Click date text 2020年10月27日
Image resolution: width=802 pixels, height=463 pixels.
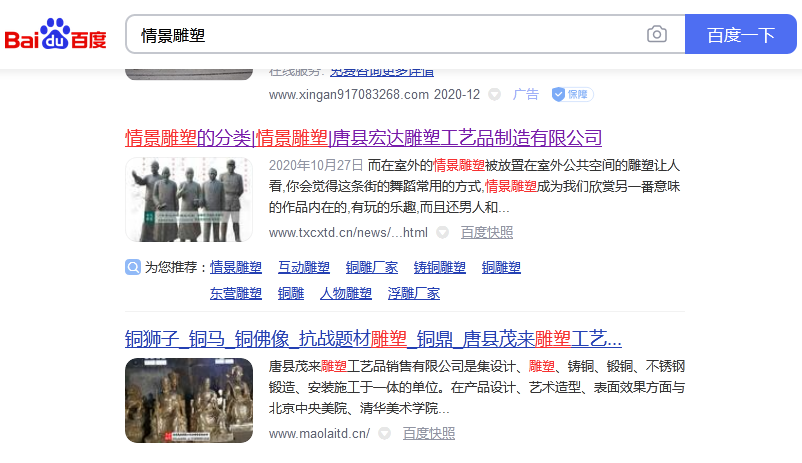[x=316, y=165]
